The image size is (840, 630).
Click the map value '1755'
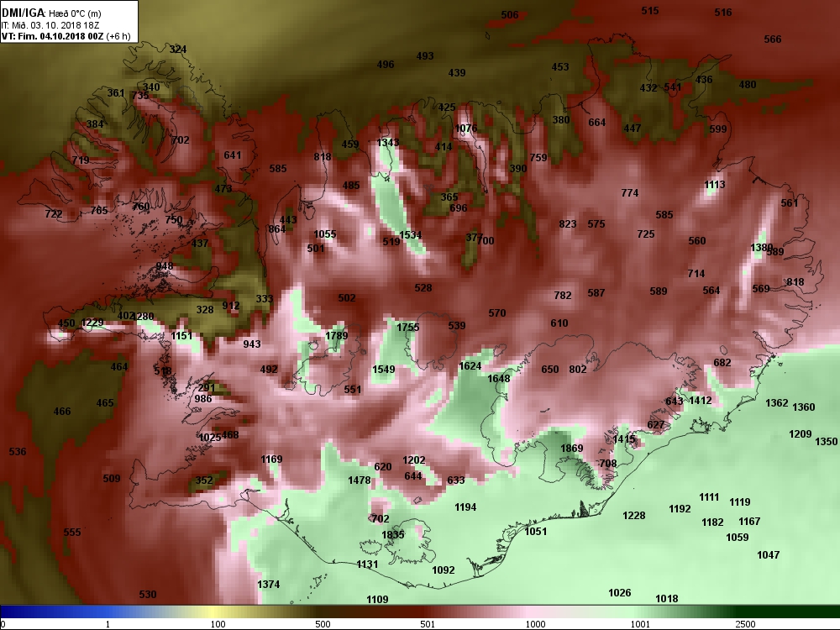(407, 328)
